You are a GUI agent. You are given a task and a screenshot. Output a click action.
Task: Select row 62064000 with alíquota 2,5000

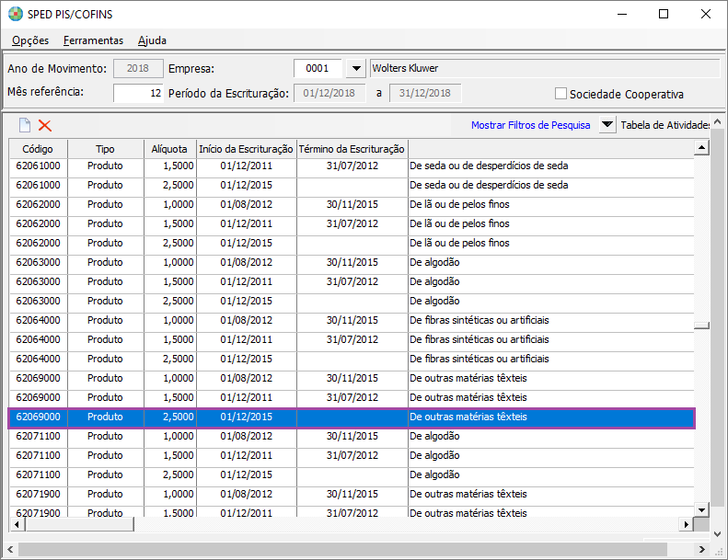point(352,360)
